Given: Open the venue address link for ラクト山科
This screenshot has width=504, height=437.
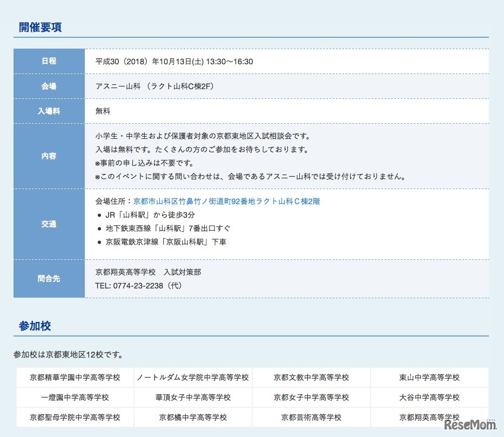Looking at the screenshot, I should coord(226,201).
